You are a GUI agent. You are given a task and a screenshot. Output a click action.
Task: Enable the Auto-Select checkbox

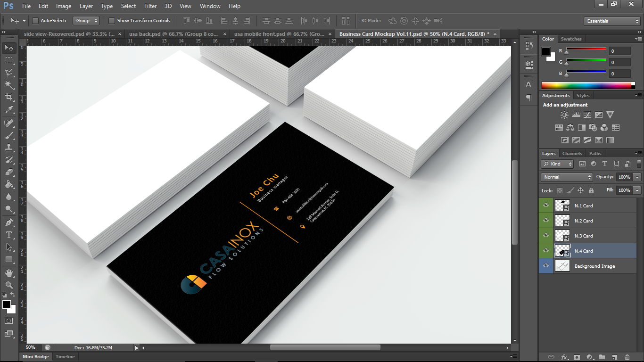pyautogui.click(x=35, y=21)
